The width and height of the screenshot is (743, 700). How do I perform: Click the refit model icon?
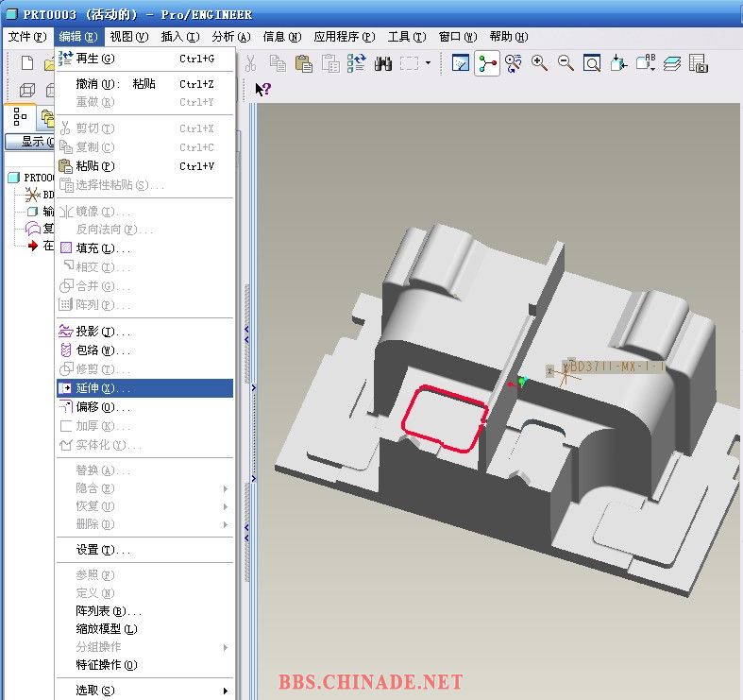592,63
